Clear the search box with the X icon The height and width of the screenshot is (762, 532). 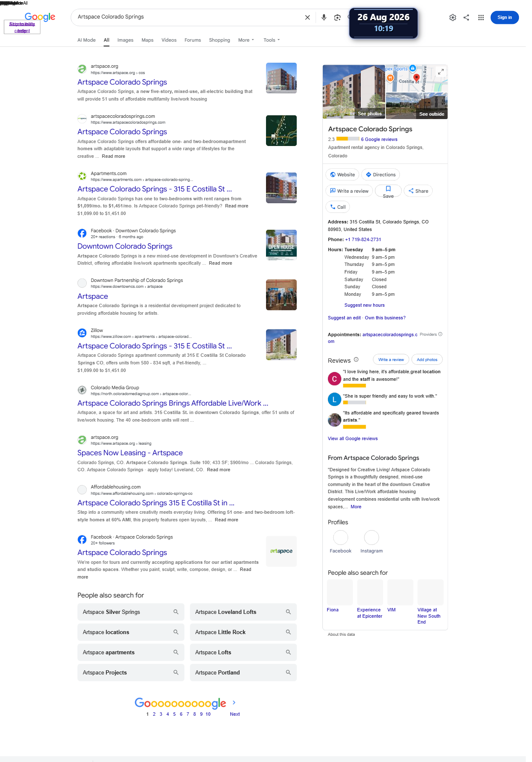pyautogui.click(x=307, y=17)
